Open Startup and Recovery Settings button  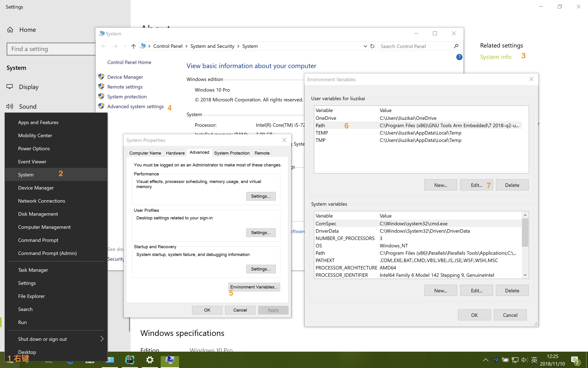(261, 269)
